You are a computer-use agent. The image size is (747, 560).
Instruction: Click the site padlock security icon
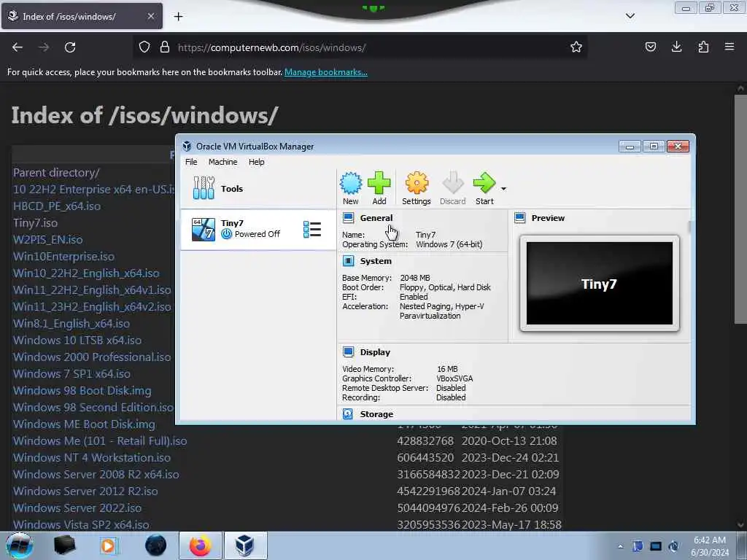165,47
